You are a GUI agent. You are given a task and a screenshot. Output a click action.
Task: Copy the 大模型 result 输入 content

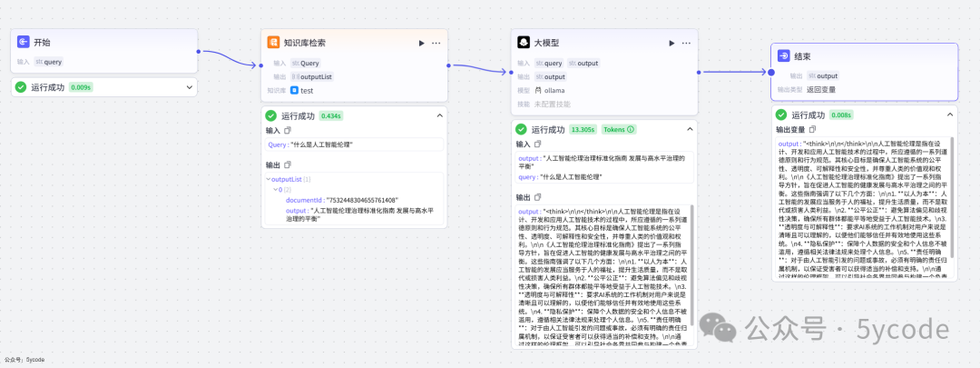pyautogui.click(x=537, y=144)
